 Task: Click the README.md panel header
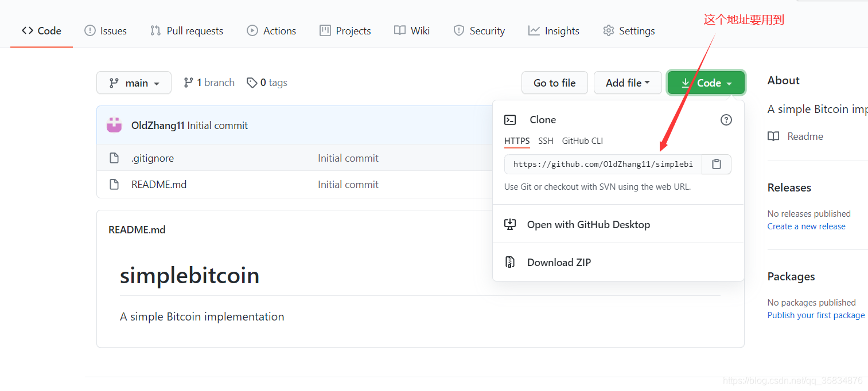coord(137,230)
